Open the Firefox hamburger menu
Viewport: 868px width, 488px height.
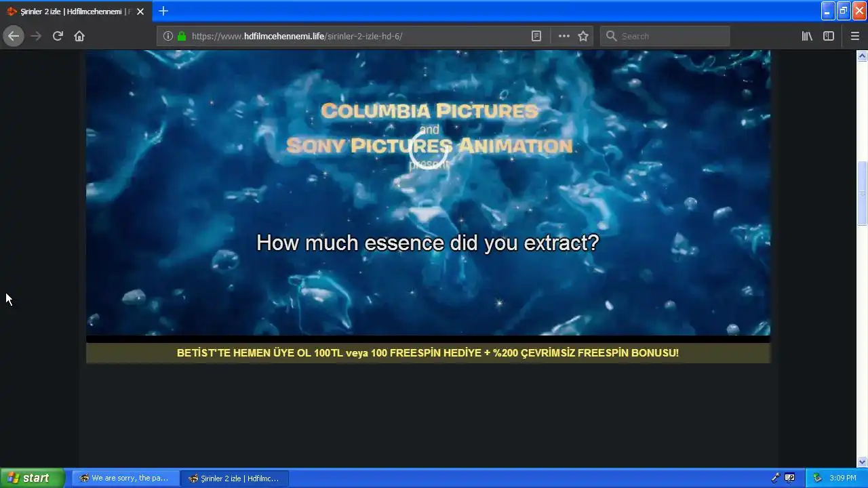pos(855,36)
